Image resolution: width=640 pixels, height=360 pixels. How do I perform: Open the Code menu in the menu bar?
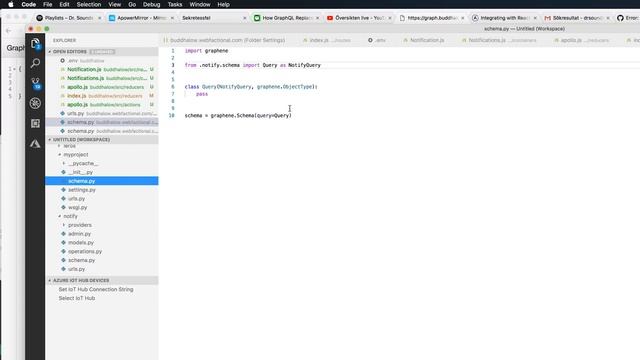point(29,4)
